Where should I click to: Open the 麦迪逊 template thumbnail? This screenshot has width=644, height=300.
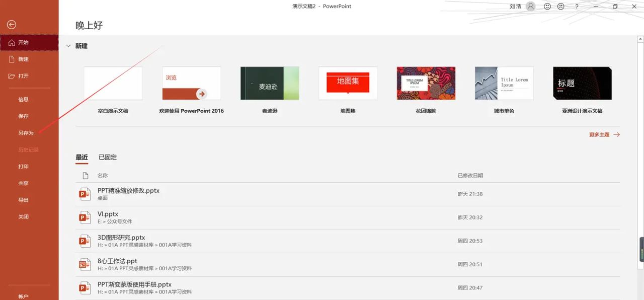tap(270, 83)
